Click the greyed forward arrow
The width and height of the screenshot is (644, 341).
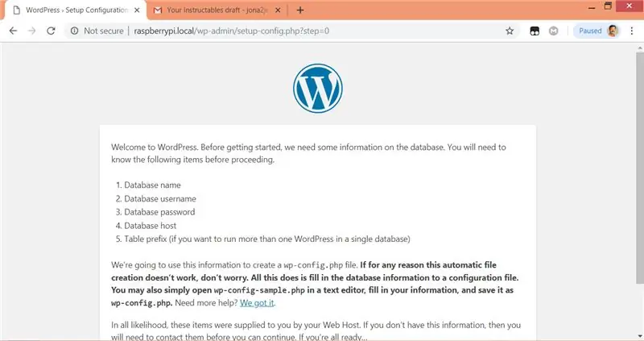tap(32, 31)
